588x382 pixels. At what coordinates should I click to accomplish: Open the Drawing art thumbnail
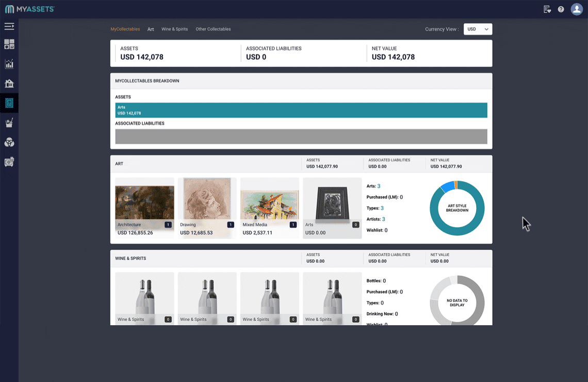[x=207, y=208]
